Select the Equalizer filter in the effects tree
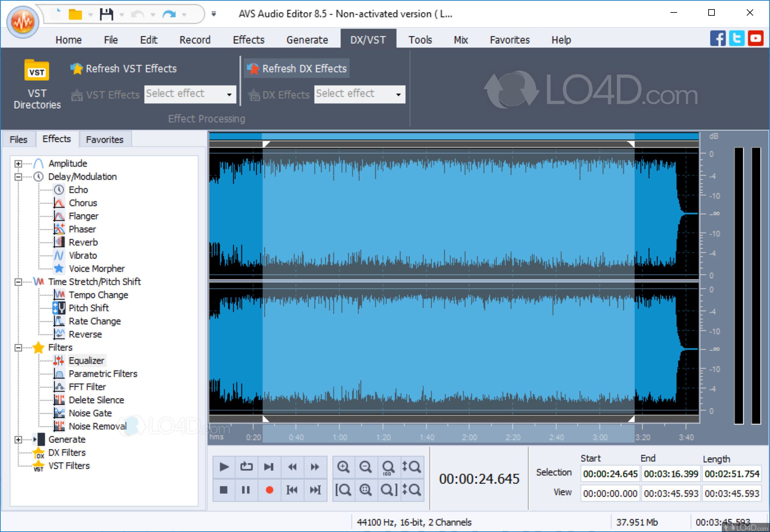The height and width of the screenshot is (532, 770). point(87,360)
